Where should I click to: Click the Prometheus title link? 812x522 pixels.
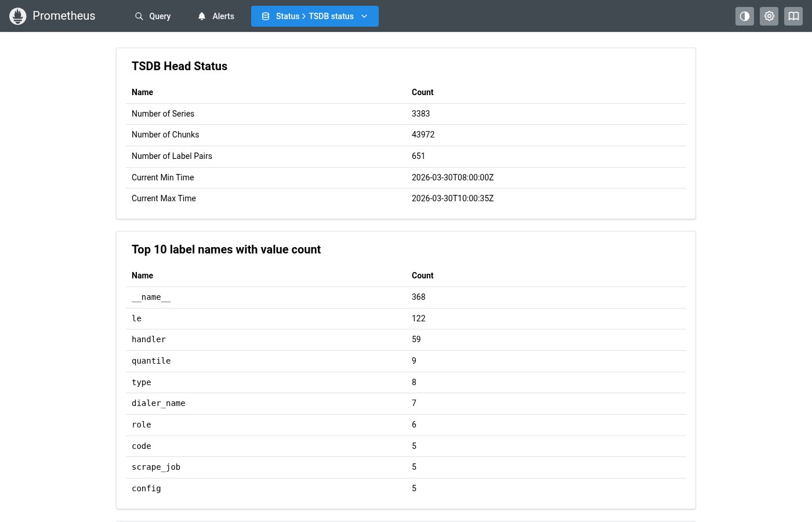click(x=64, y=16)
